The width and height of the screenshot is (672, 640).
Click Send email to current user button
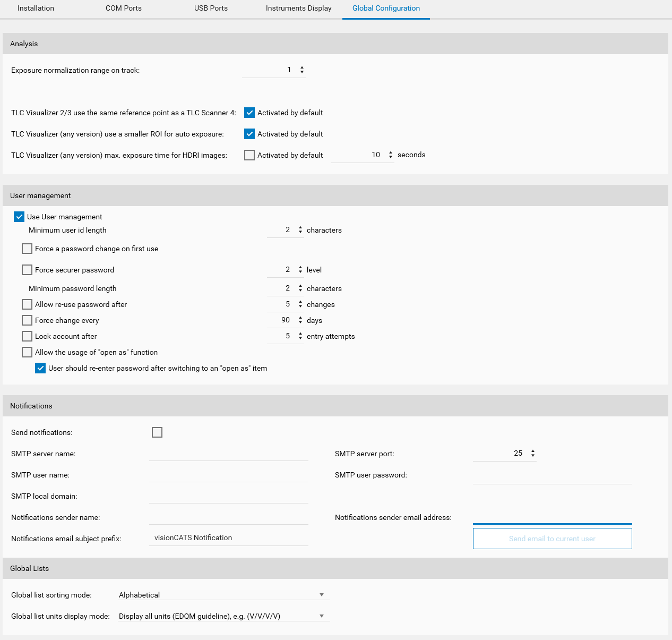(x=552, y=539)
